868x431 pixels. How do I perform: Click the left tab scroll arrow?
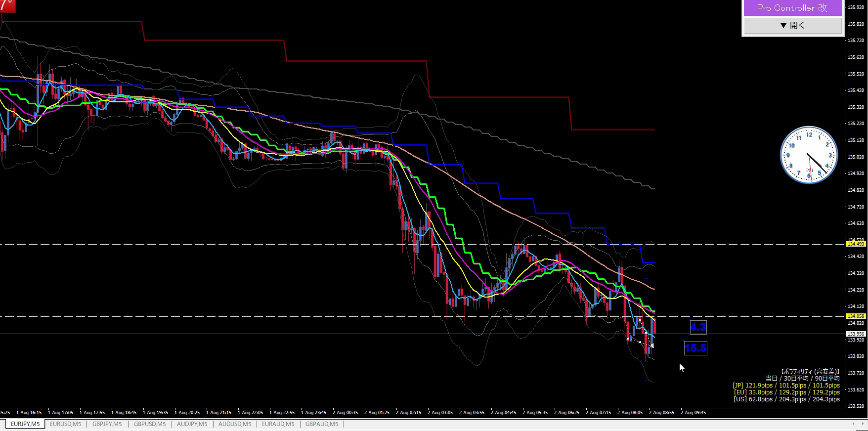[x=853, y=424]
